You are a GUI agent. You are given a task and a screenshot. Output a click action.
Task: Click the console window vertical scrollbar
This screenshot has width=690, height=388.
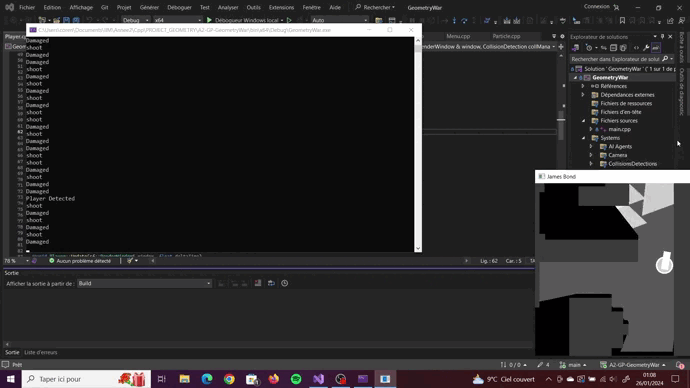point(418,144)
